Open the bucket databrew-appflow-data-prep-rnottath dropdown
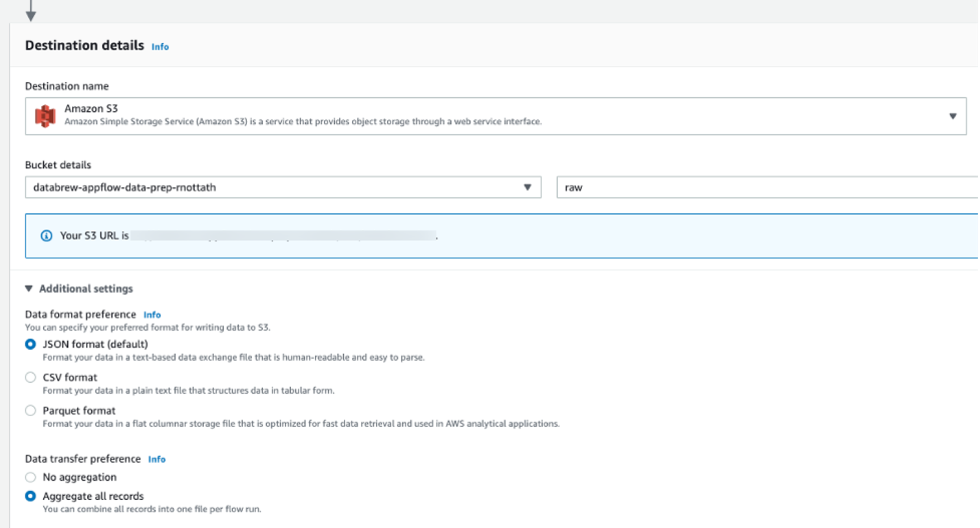 283,187
